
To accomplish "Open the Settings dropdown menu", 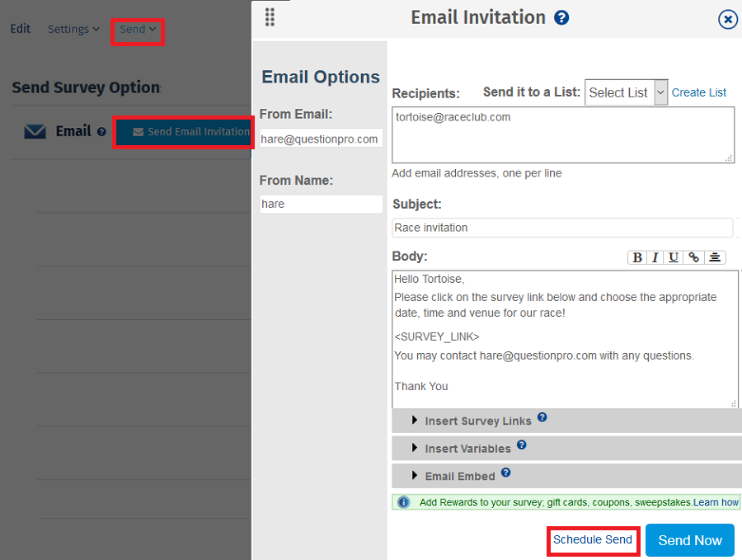I will [73, 30].
